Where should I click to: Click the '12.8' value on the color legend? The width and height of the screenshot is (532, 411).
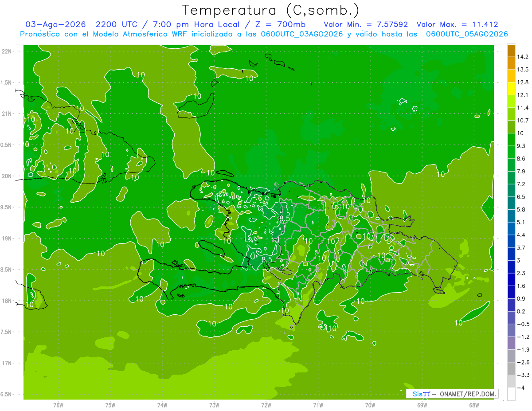click(x=523, y=82)
